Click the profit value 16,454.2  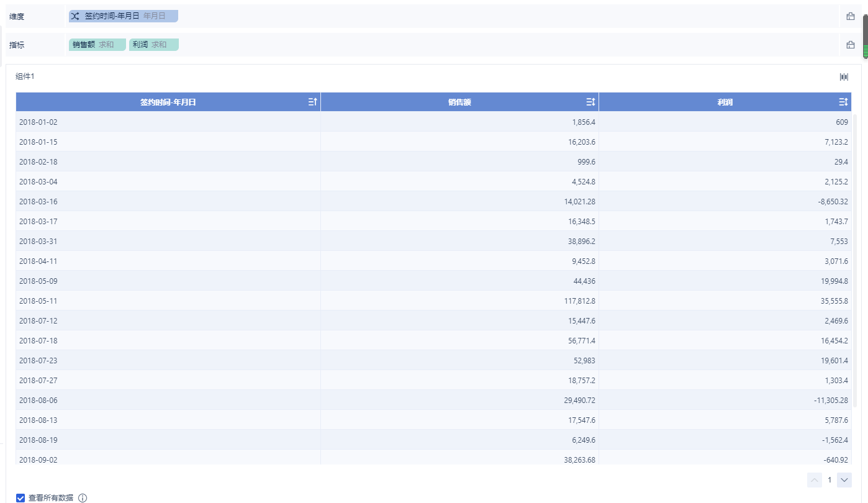coord(834,340)
